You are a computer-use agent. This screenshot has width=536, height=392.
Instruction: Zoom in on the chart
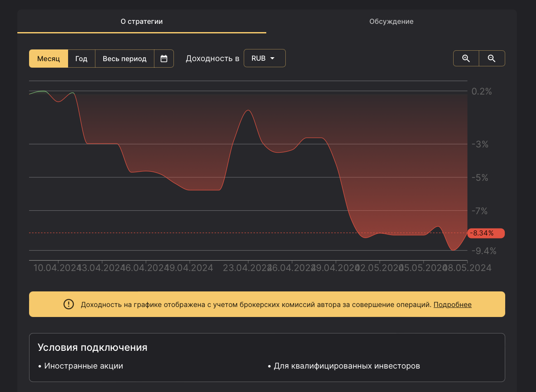coord(466,59)
